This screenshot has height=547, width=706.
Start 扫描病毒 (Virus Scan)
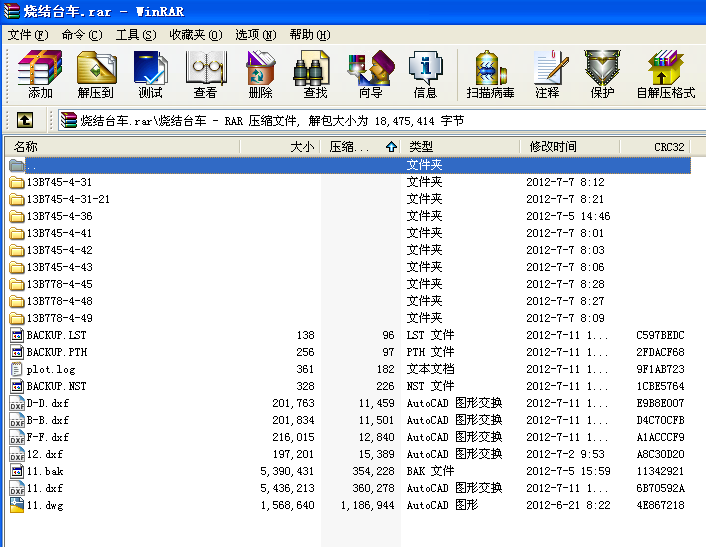pos(490,74)
